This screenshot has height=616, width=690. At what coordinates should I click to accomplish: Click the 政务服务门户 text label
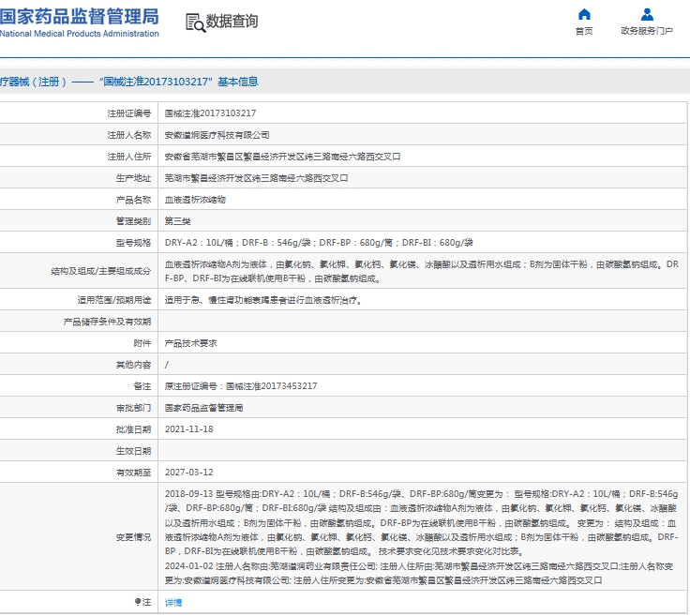[x=647, y=31]
